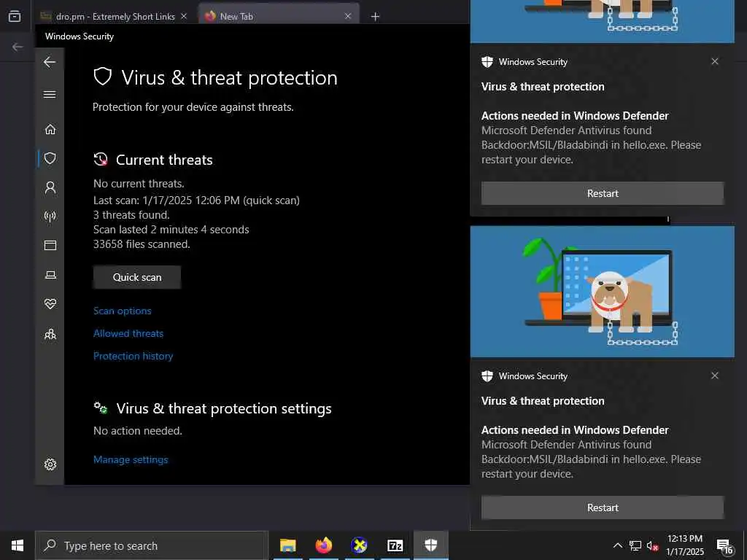The image size is (747, 560).
Task: Open Manage settings link
Action: point(131,459)
